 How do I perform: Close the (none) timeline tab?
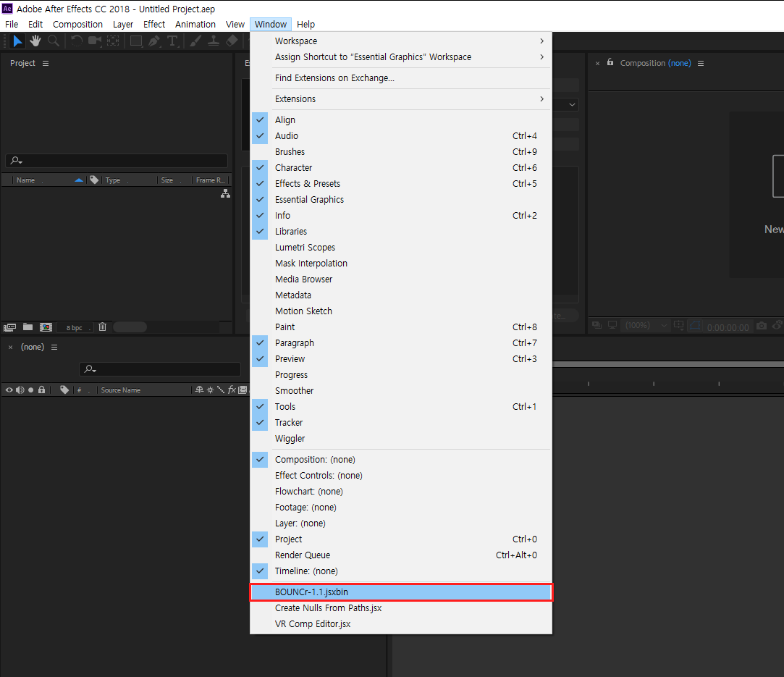click(x=11, y=348)
